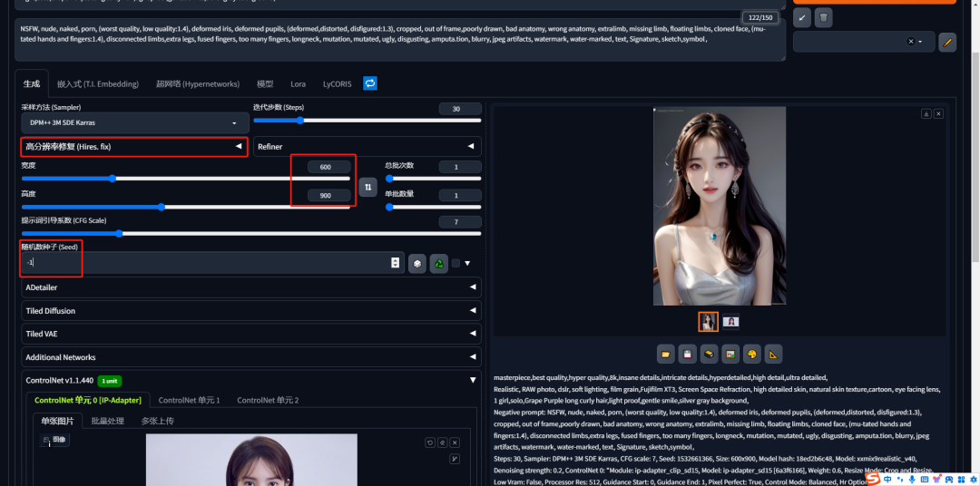The image size is (980, 486).
Task: Close the gallery preview with its X button
Action: pyautogui.click(x=939, y=113)
